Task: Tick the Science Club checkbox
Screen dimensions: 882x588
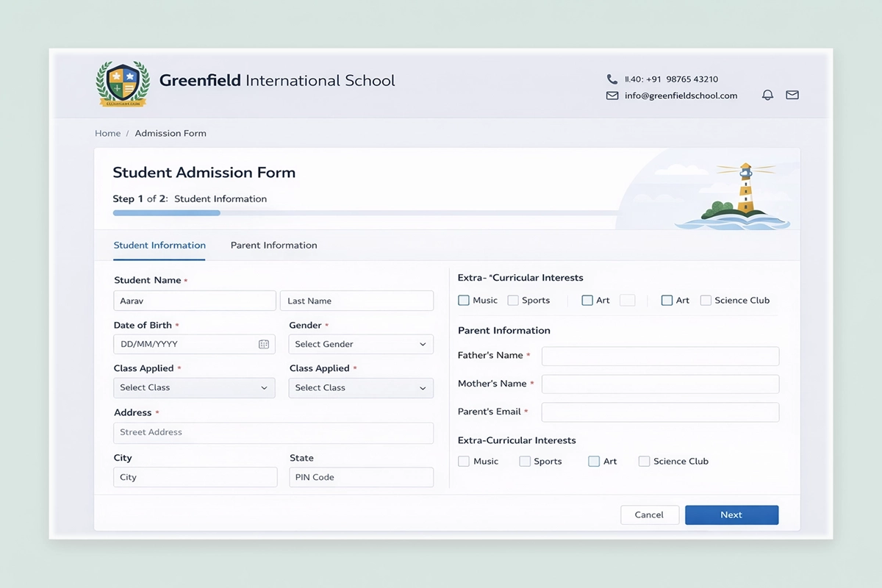Action: [644, 461]
